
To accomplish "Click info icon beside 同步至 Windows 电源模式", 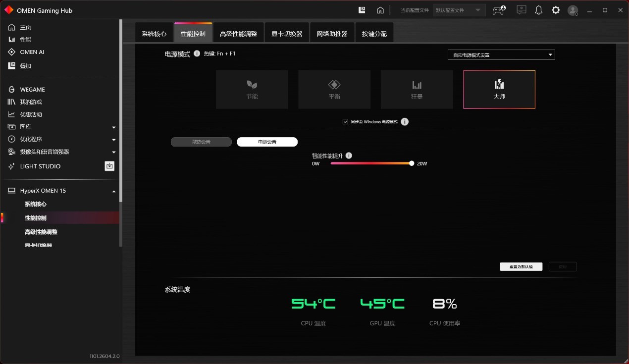I will tap(405, 122).
